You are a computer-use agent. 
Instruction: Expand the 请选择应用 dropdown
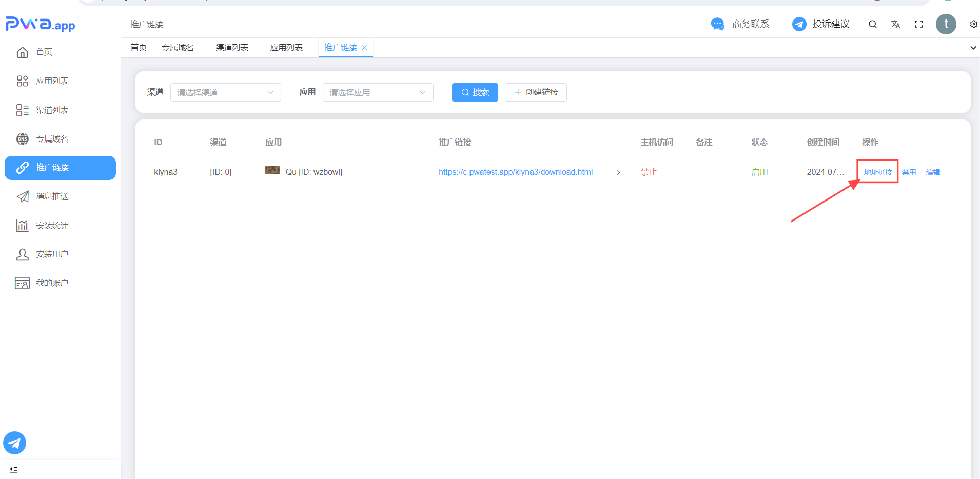(378, 92)
